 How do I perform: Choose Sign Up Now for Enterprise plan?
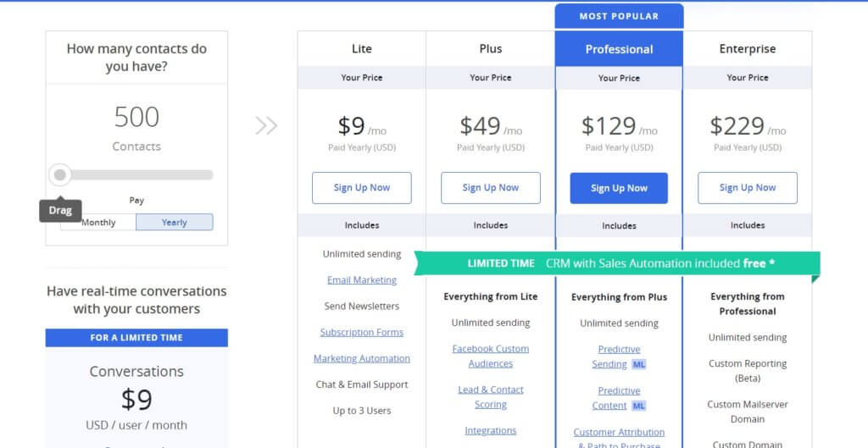748,188
